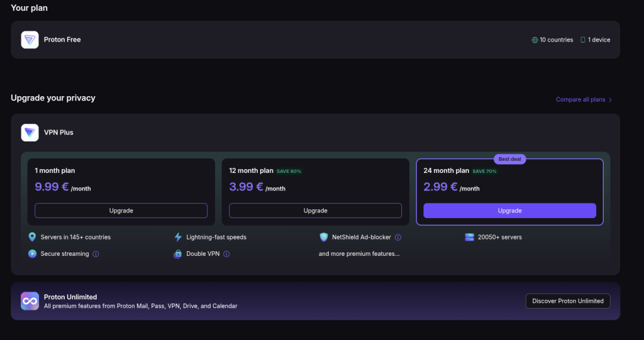Screen dimensions: 644x340
Task: Open the info tooltip for Double VPN
Action: (x=226, y=254)
